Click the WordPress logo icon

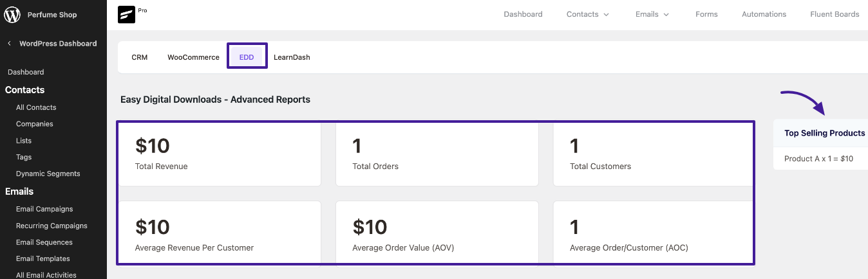pos(12,14)
